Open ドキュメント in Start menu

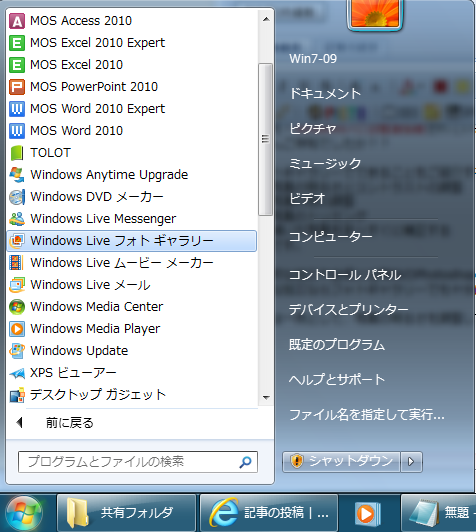[x=325, y=94]
